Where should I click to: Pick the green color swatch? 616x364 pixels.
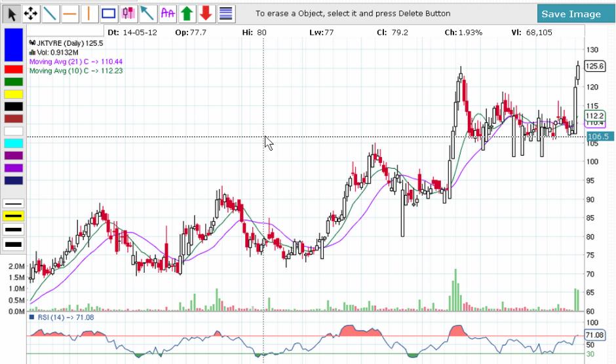coord(14,82)
